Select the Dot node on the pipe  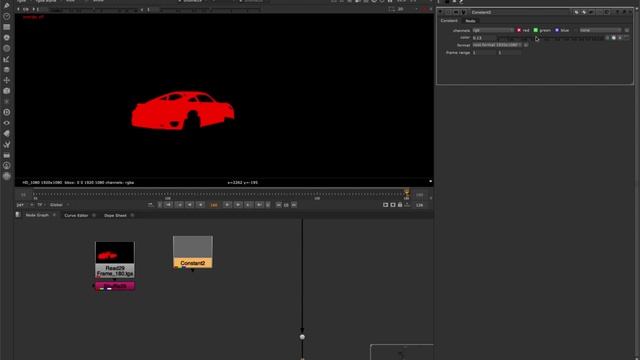tap(302, 337)
